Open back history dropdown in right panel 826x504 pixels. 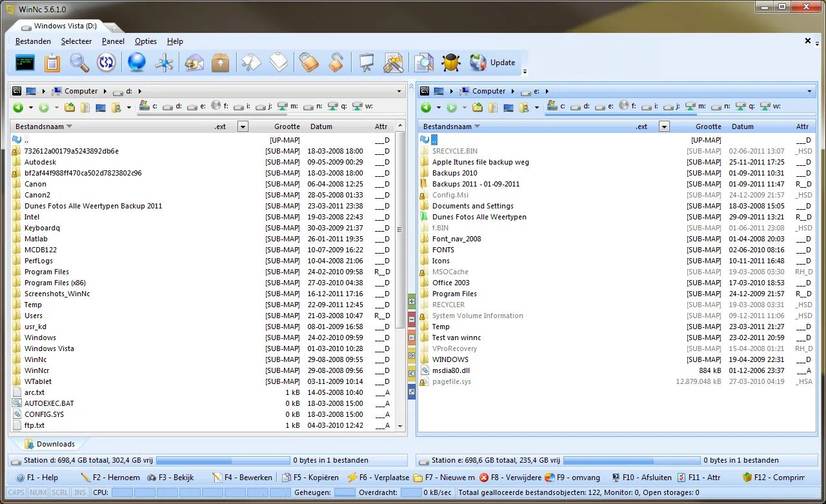point(438,108)
